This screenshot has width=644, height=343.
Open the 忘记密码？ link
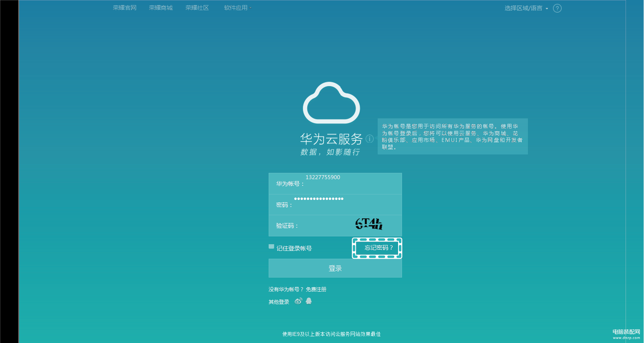coord(378,248)
